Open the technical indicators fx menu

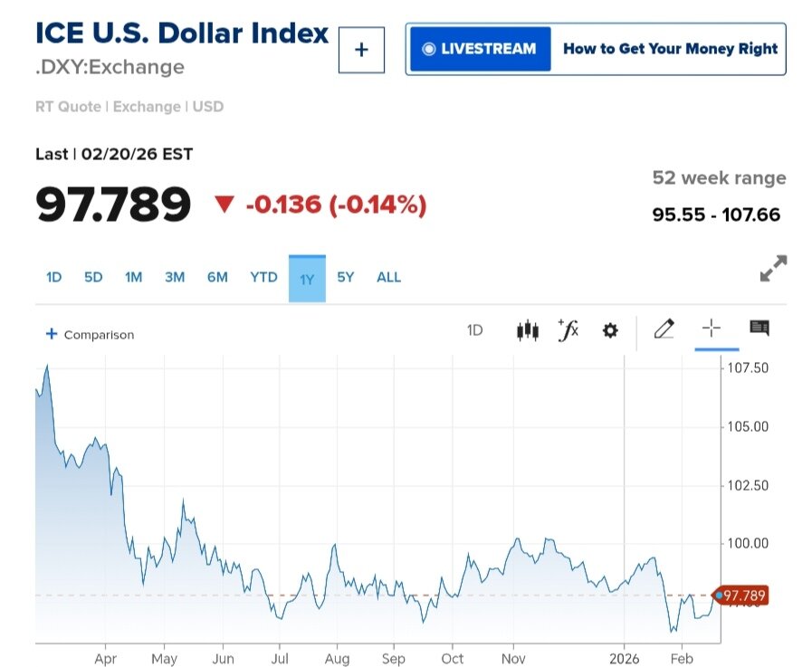[x=568, y=330]
